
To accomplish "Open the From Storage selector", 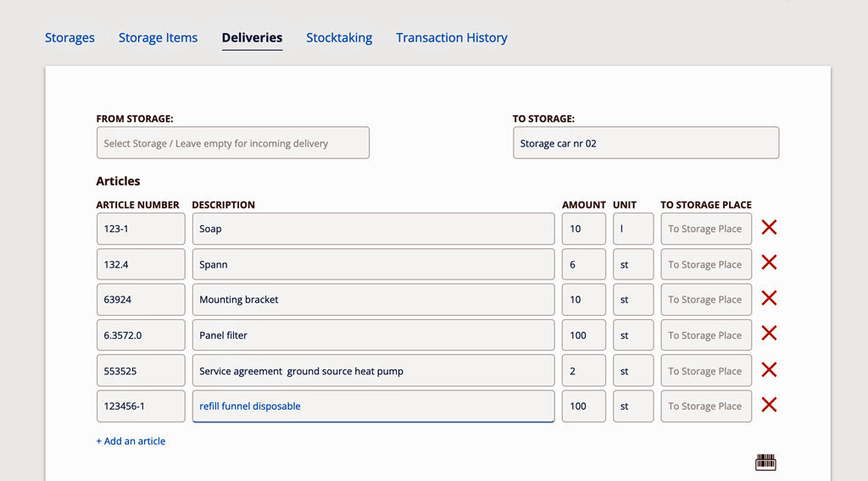I will (233, 142).
